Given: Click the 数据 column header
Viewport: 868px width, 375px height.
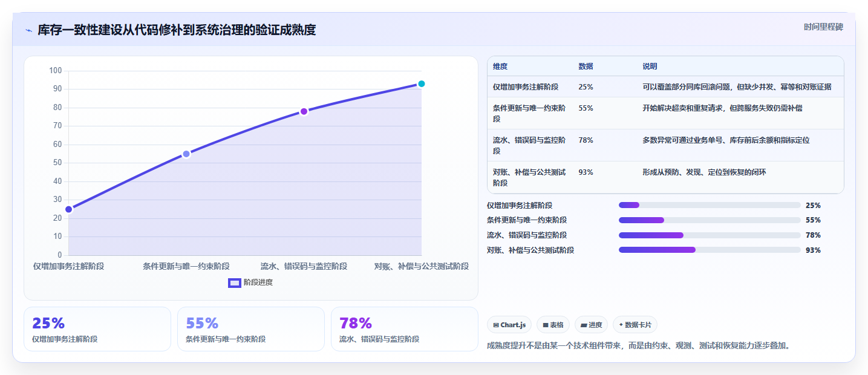Looking at the screenshot, I should coord(586,67).
